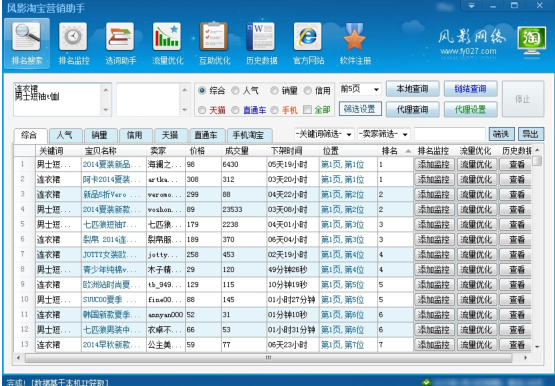Select the 人气 radio button
The width and height of the screenshot is (555, 386).
coord(235,91)
